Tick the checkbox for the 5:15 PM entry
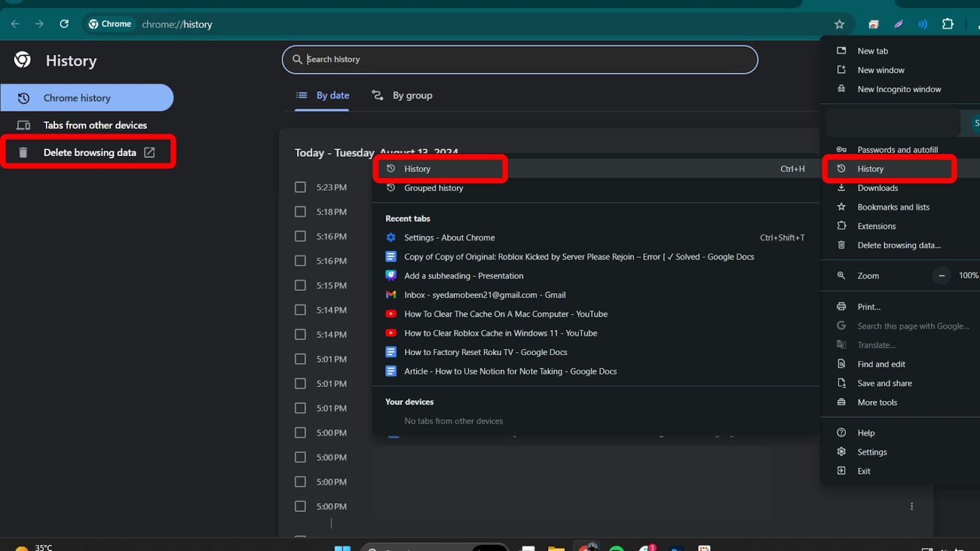The width and height of the screenshot is (980, 551). (300, 285)
